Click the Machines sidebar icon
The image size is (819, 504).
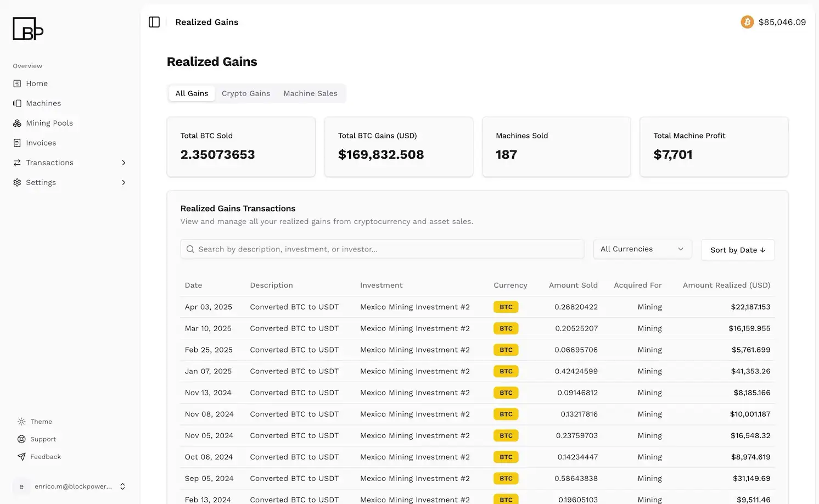point(17,103)
